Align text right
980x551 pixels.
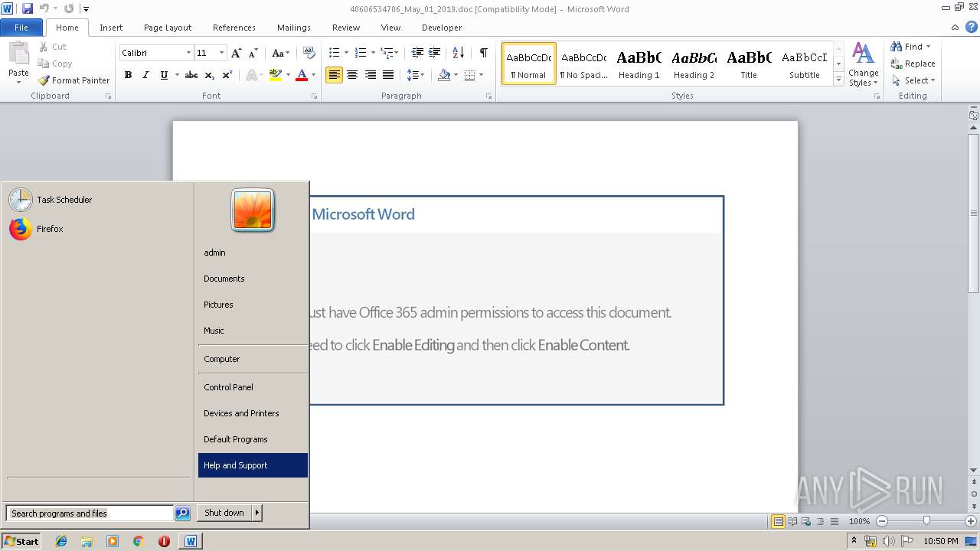371,75
